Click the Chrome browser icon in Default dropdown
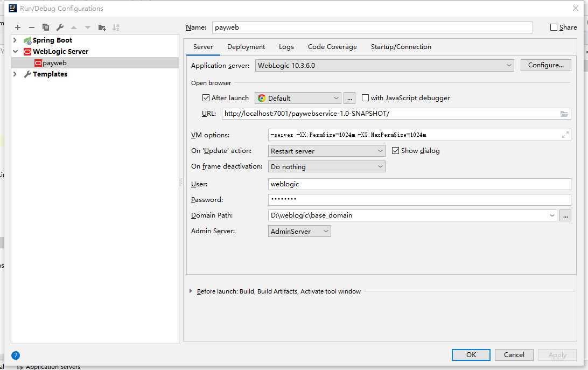The image size is (588, 370). tap(262, 98)
